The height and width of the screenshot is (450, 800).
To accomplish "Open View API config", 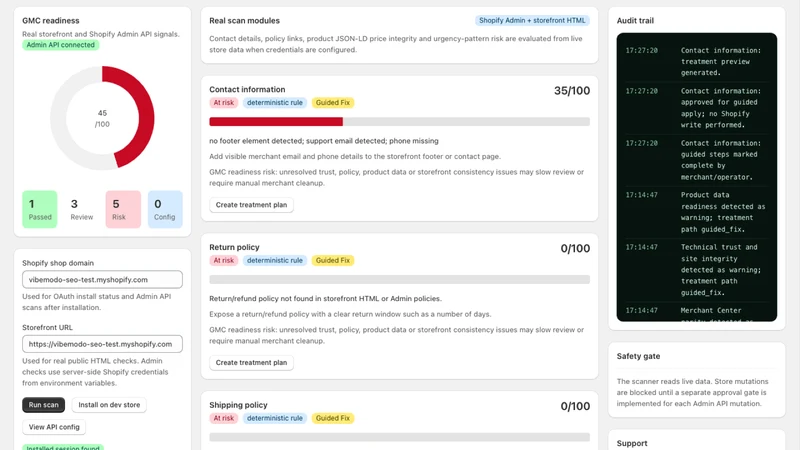I will pos(54,427).
